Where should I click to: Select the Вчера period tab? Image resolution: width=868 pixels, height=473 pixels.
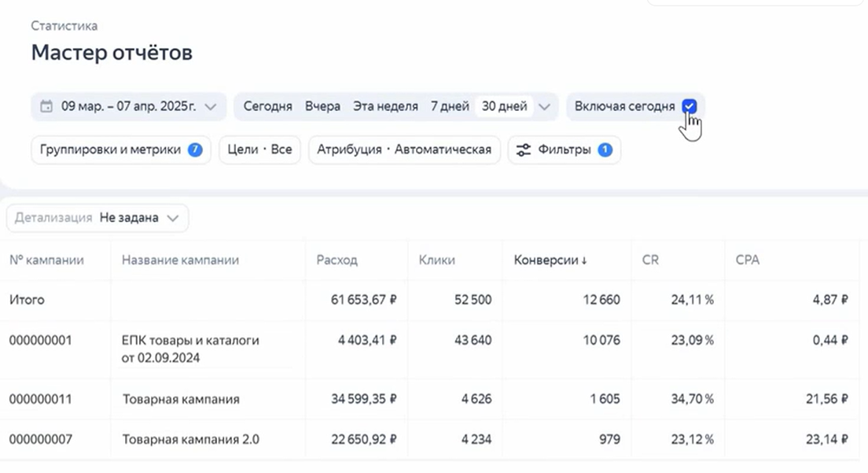tap(322, 106)
